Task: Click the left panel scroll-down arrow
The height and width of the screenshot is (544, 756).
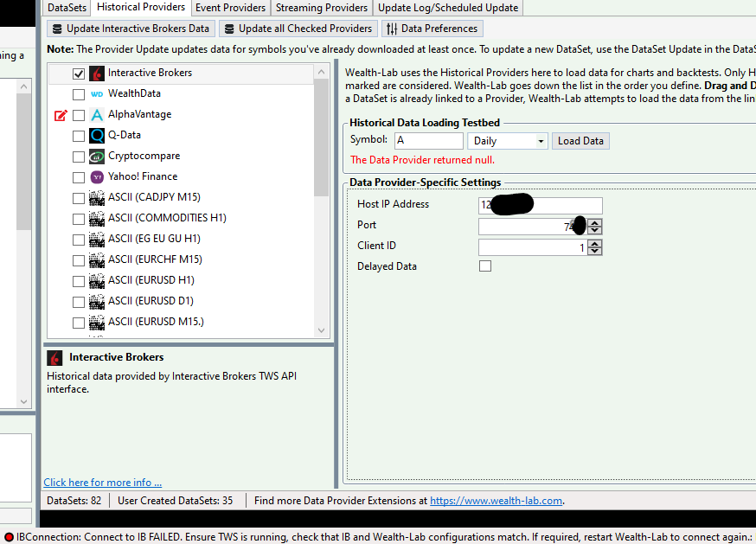Action: coord(23,401)
